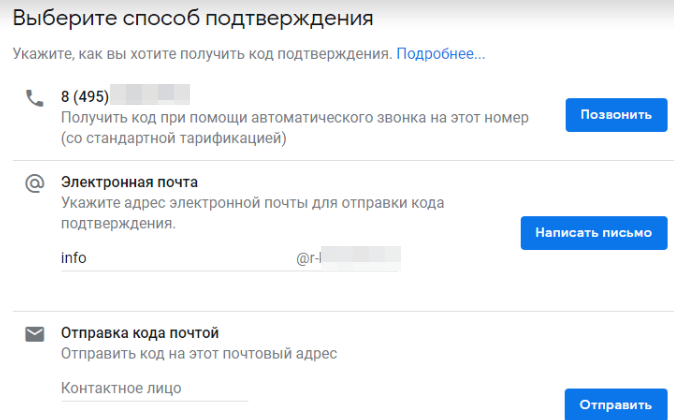The height and width of the screenshot is (420, 674).
Task: Click the phone handset icon
Action: [35, 98]
